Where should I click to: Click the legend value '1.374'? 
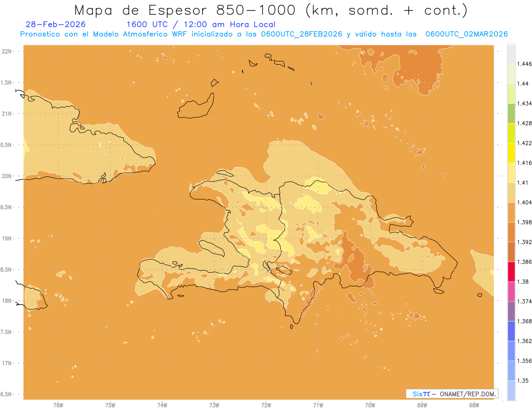click(524, 301)
